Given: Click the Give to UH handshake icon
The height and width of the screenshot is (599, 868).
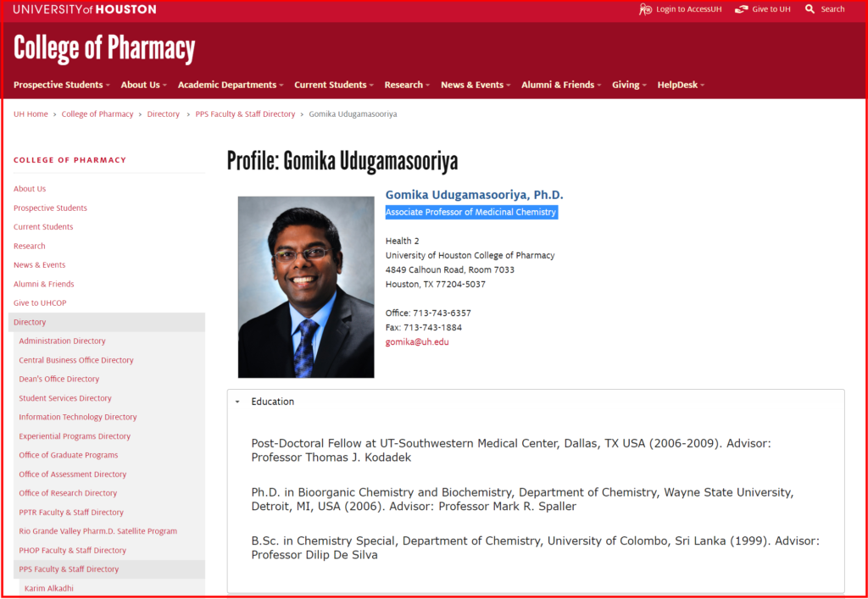Looking at the screenshot, I should 742,9.
